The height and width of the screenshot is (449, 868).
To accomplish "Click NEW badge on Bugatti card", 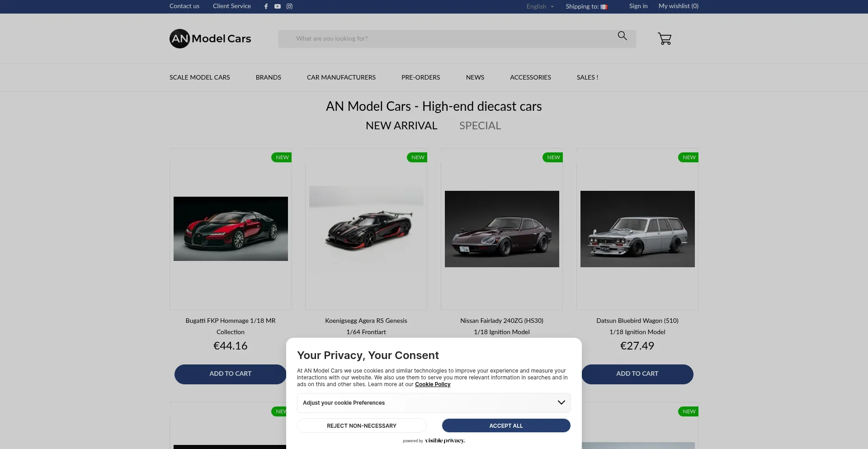I will pos(282,157).
